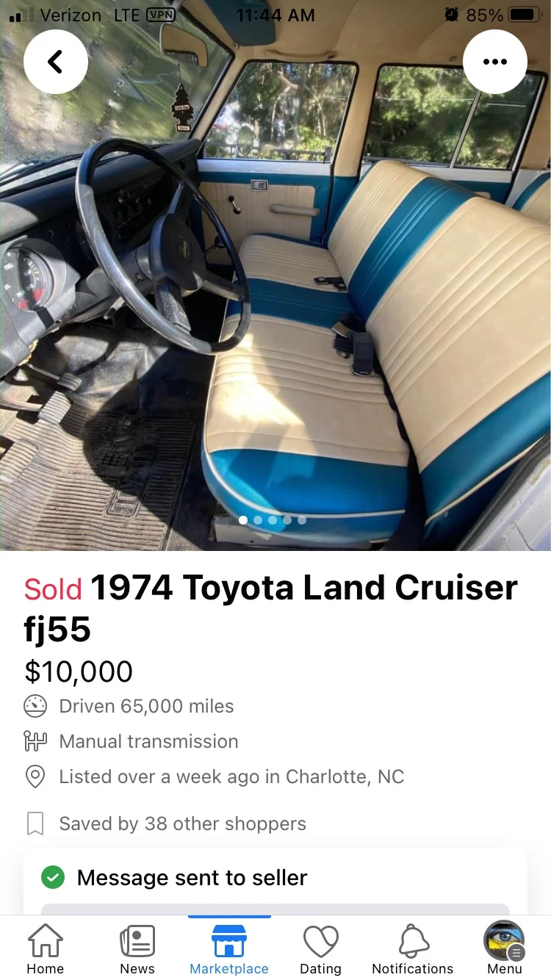Tap the green checkmark beside Message sent
The image size is (551, 980).
53,877
